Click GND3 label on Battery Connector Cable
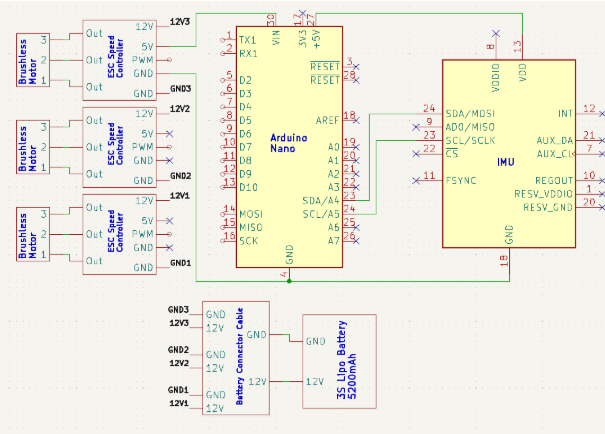 (178, 309)
